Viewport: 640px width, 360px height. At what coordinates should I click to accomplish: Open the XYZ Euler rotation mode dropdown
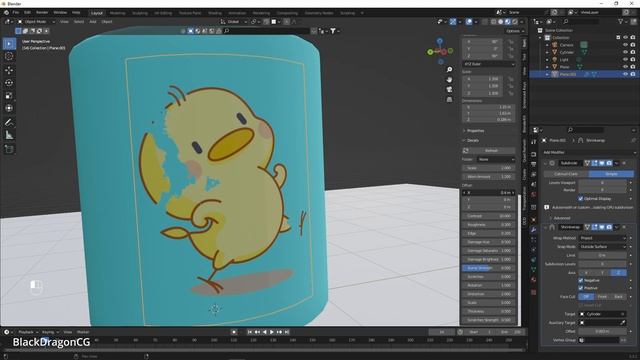point(489,64)
